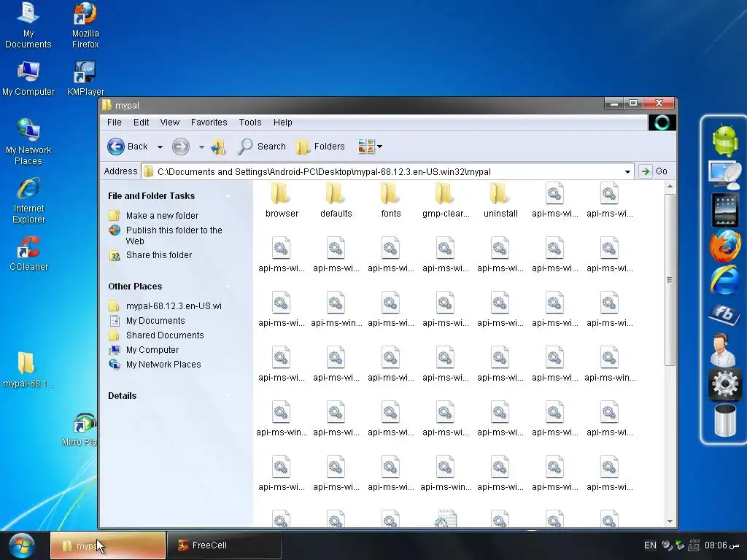The height and width of the screenshot is (560, 747).
Task: Select CCleaner desktop shortcut
Action: pyautogui.click(x=28, y=254)
